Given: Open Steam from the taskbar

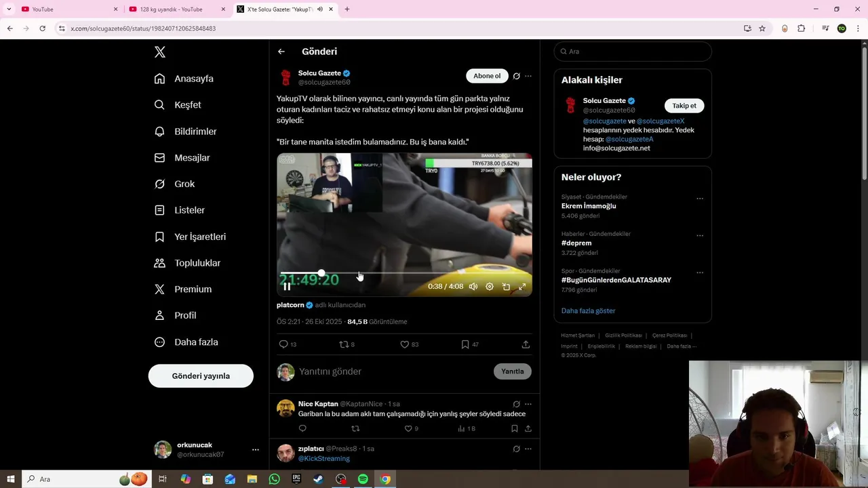Looking at the screenshot, I should [x=318, y=479].
